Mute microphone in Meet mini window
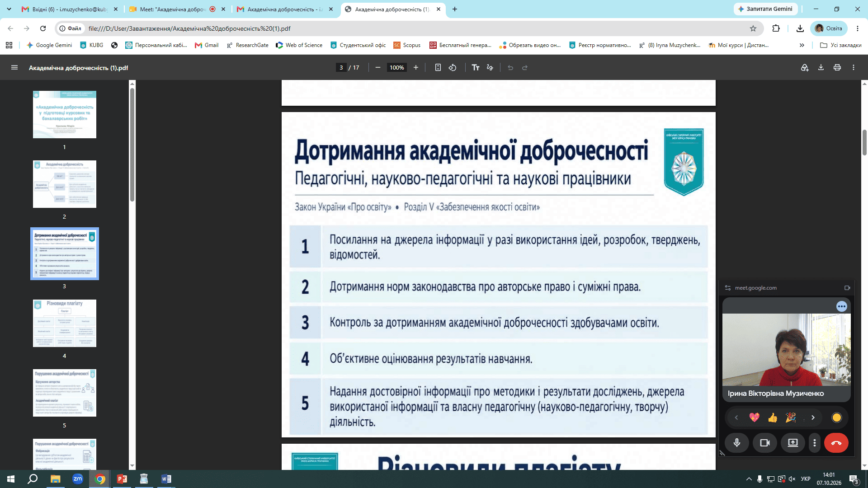This screenshot has width=868, height=488. coord(737,443)
